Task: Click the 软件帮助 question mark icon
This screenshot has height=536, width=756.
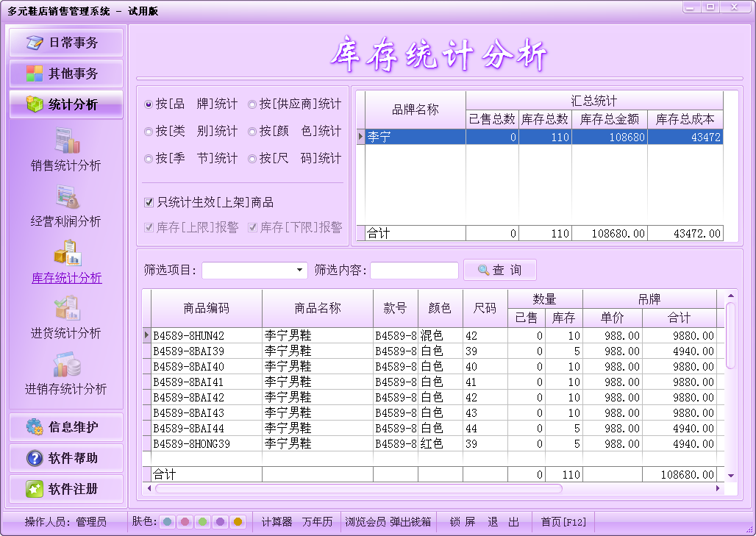Action: [35, 457]
